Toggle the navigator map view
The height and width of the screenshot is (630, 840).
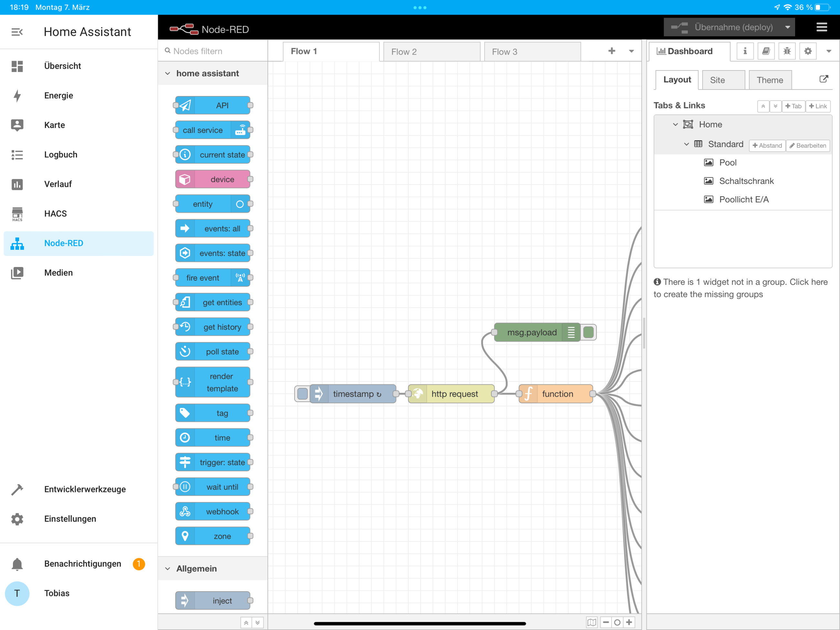pos(592,622)
